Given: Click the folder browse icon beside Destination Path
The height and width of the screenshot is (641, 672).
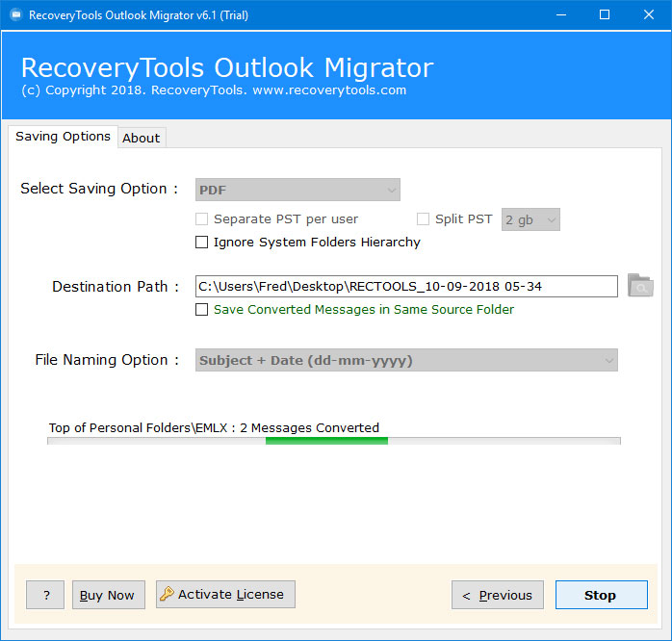Looking at the screenshot, I should (x=640, y=286).
